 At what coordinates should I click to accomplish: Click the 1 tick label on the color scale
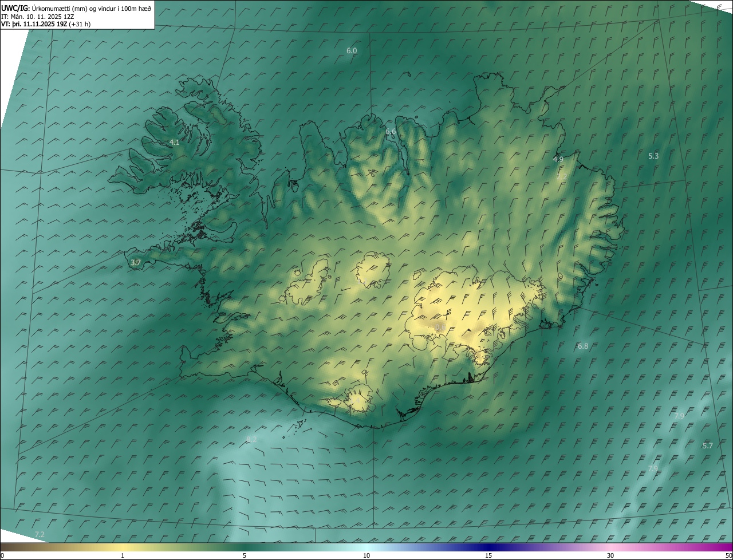123,555
